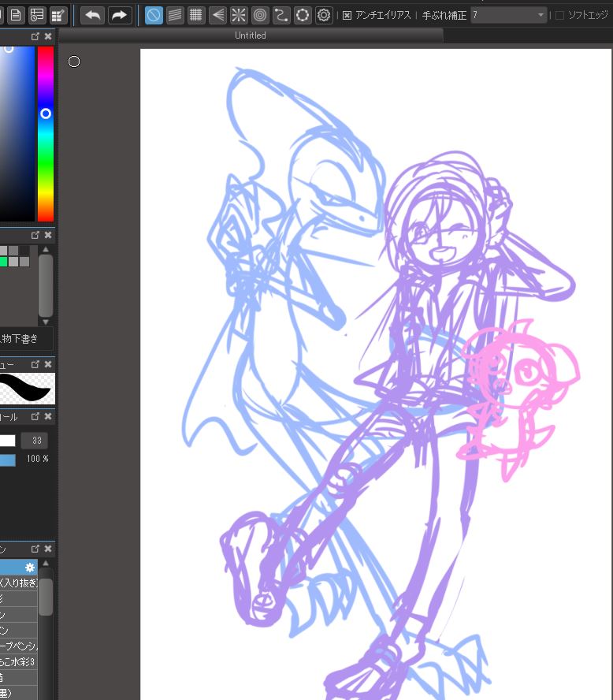Undock the brush preview panel
Screen dimensions: 613x700
click(35, 364)
